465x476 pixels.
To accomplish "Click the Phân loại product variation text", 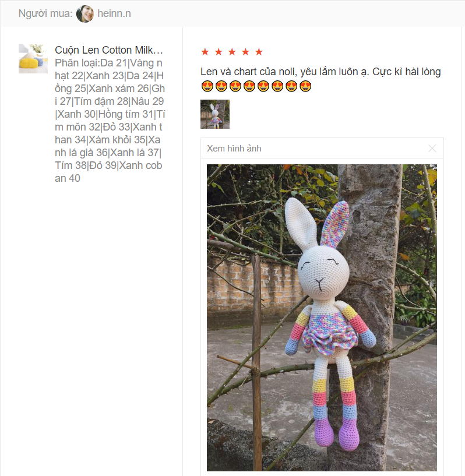I will 110,121.
